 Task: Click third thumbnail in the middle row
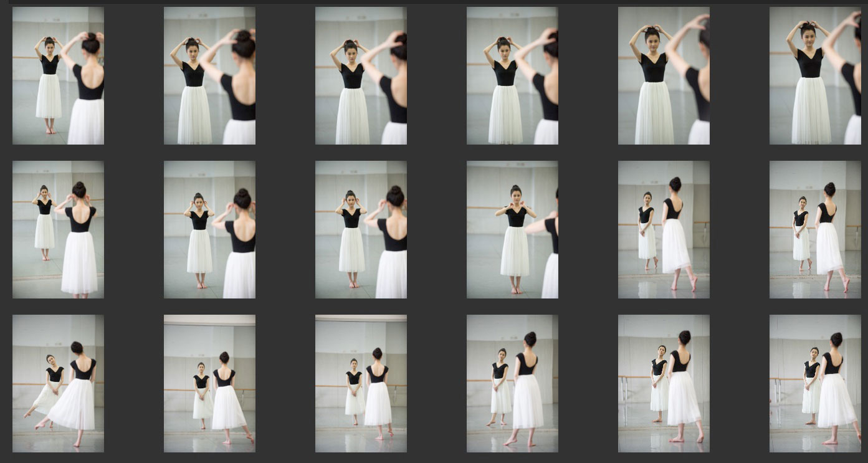click(361, 229)
